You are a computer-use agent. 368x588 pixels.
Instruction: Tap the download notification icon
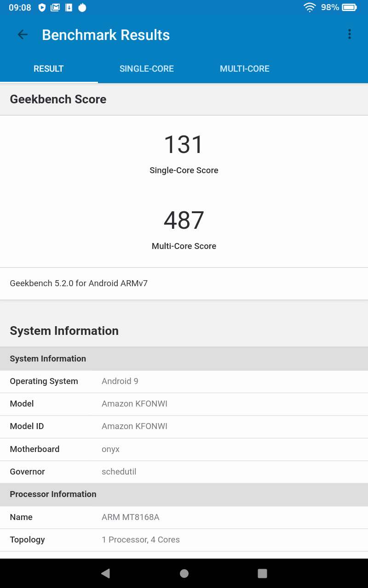tap(69, 7)
